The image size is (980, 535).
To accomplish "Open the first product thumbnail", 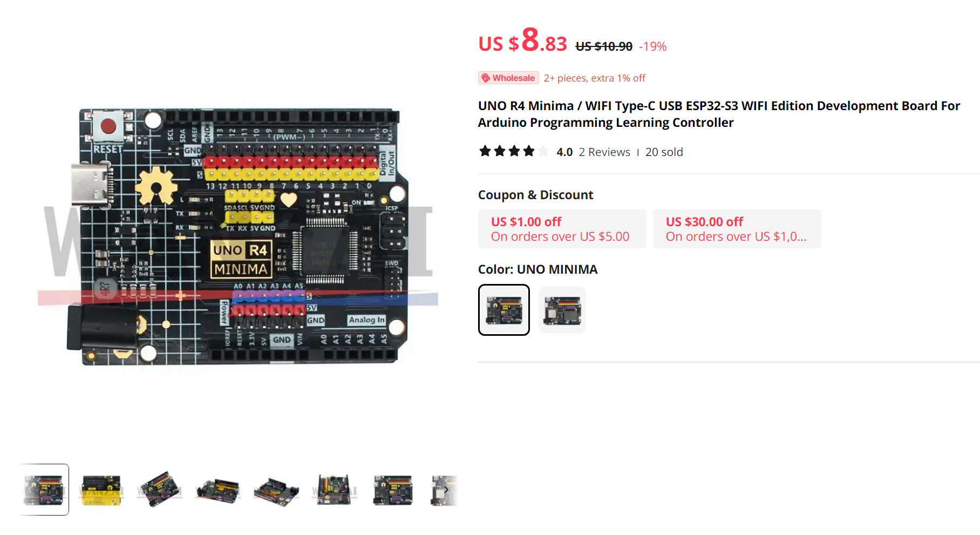I will 44,490.
